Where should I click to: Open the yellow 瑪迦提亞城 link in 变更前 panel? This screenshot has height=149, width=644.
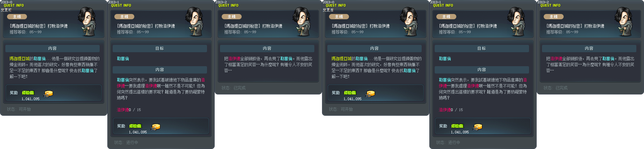19,59
